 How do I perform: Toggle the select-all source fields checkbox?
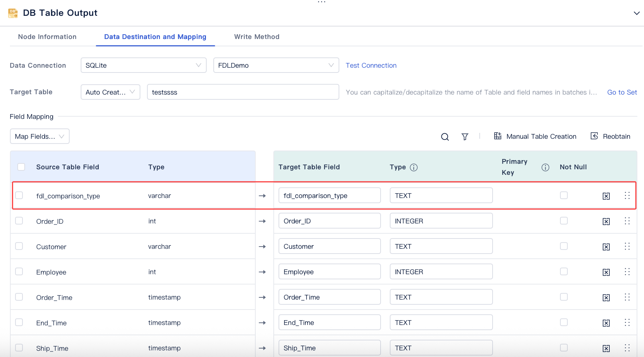pos(21,167)
